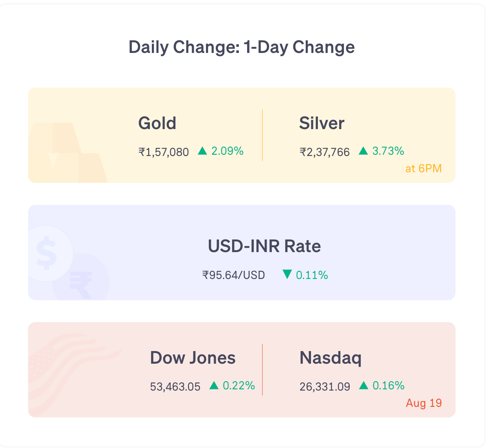Open the Dow Jones heading
The image size is (495, 448).
tap(193, 358)
